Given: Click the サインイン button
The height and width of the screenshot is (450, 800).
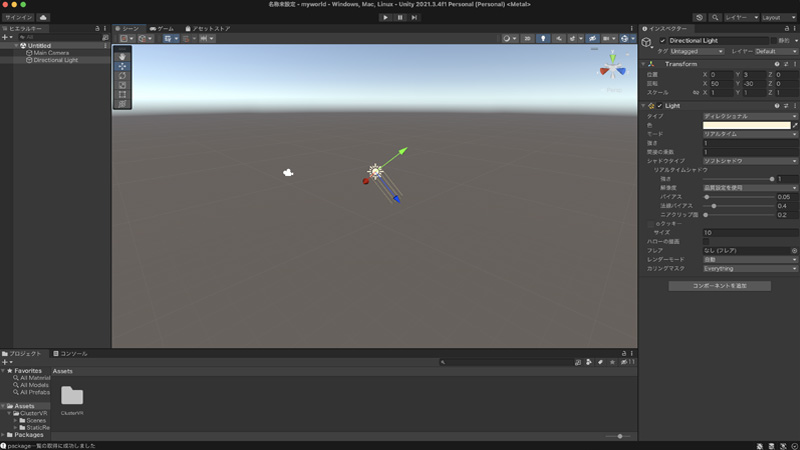Looking at the screenshot, I should click(18, 17).
